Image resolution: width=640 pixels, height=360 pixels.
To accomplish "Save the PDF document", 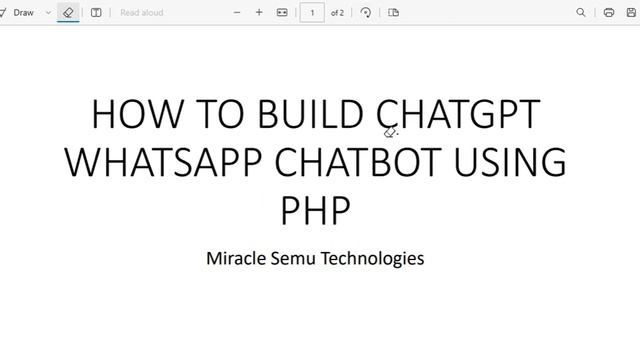I will tap(631, 13).
